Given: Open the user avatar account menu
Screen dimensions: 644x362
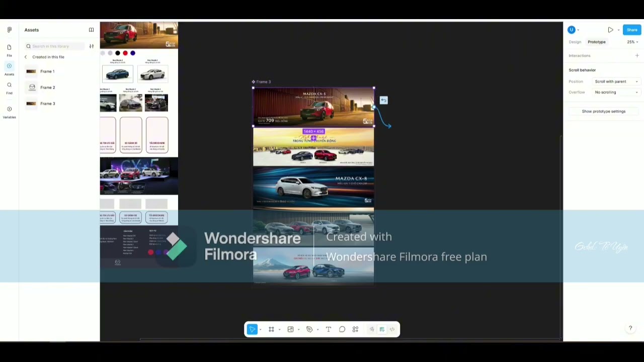Looking at the screenshot, I should tap(572, 30).
